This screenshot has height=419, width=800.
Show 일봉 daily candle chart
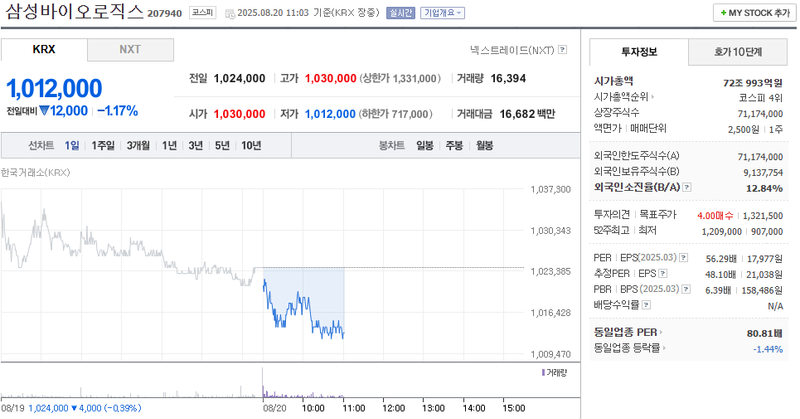(x=424, y=145)
